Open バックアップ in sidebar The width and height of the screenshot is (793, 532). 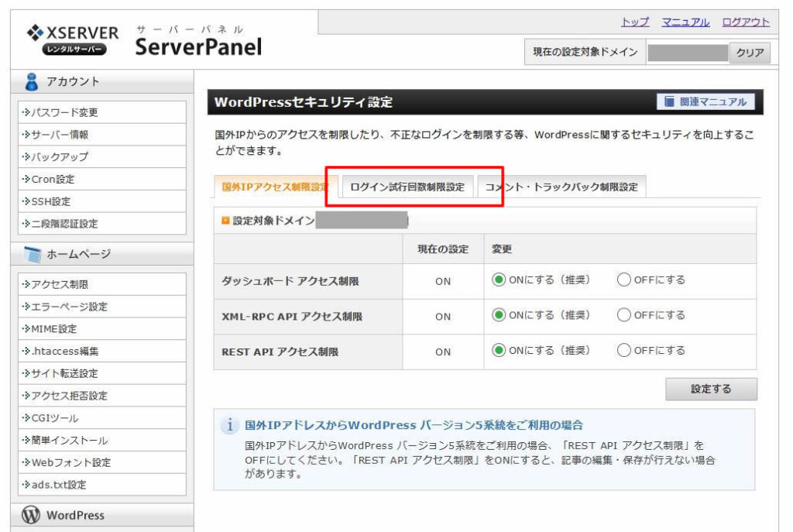click(x=102, y=156)
